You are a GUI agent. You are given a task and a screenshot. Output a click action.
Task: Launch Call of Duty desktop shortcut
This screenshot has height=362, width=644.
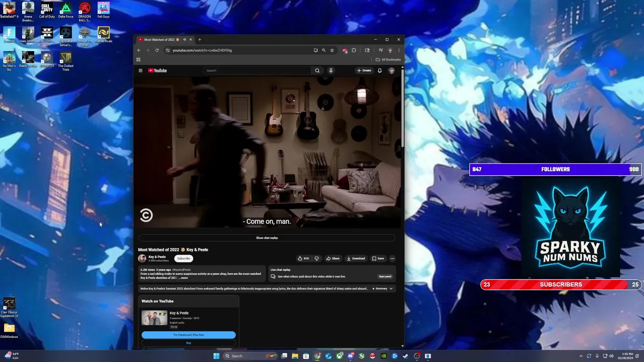(47, 11)
